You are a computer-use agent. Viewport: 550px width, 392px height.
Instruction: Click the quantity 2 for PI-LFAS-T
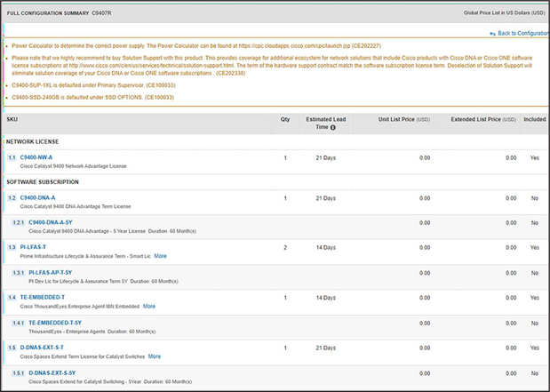[285, 247]
